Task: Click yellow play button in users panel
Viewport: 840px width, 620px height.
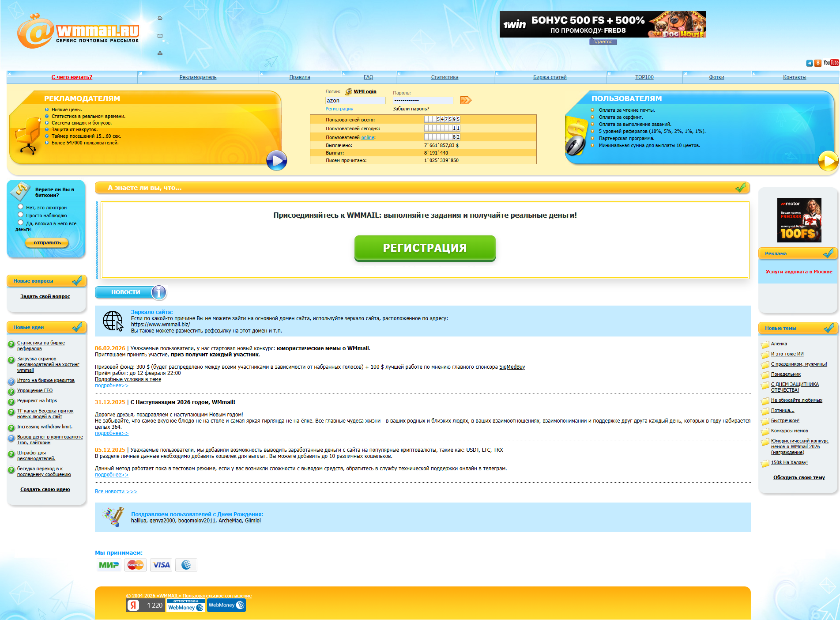Action: 828,161
